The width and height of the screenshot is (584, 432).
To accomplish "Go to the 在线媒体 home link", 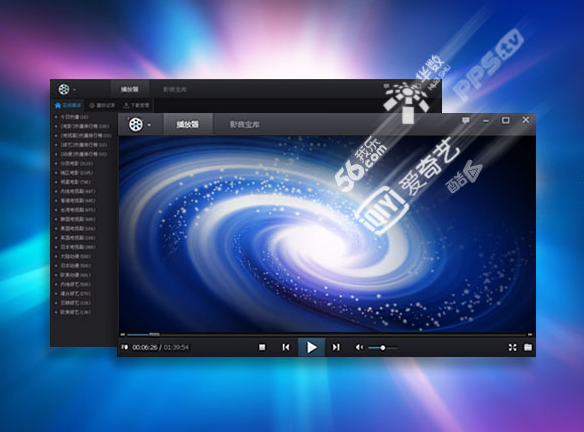I will [68, 105].
